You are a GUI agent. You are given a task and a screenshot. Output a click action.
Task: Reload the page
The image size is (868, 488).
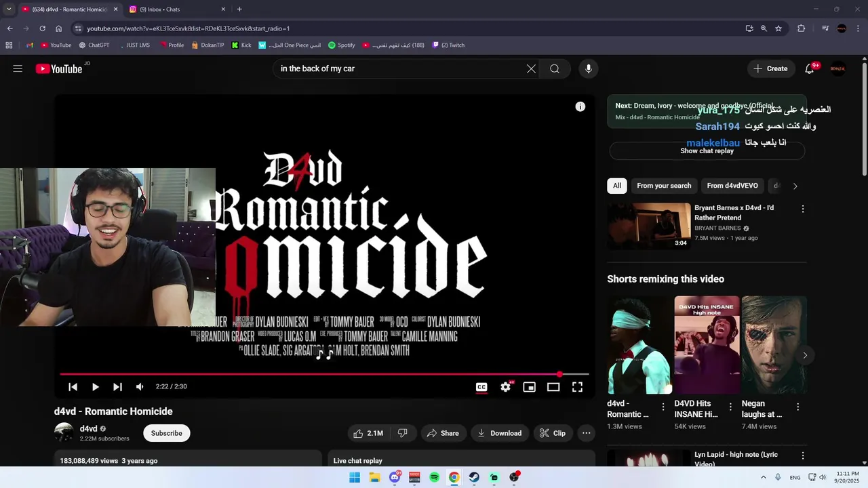(x=42, y=28)
